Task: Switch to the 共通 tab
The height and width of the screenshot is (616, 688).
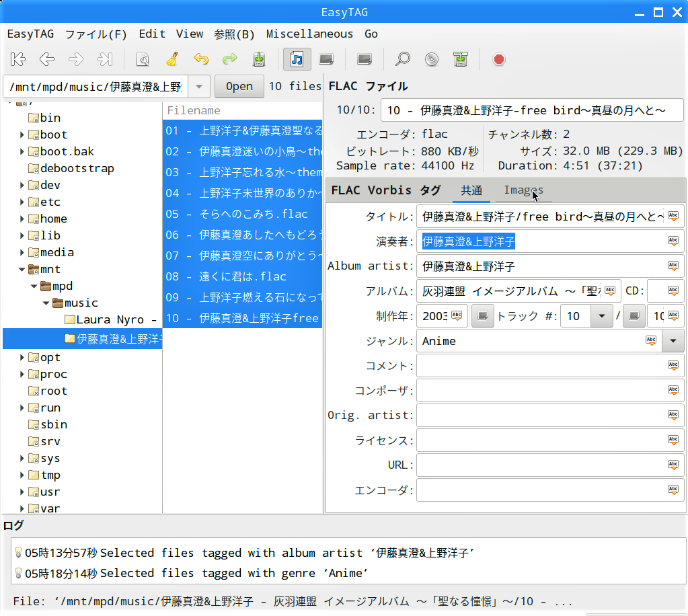Action: tap(471, 190)
